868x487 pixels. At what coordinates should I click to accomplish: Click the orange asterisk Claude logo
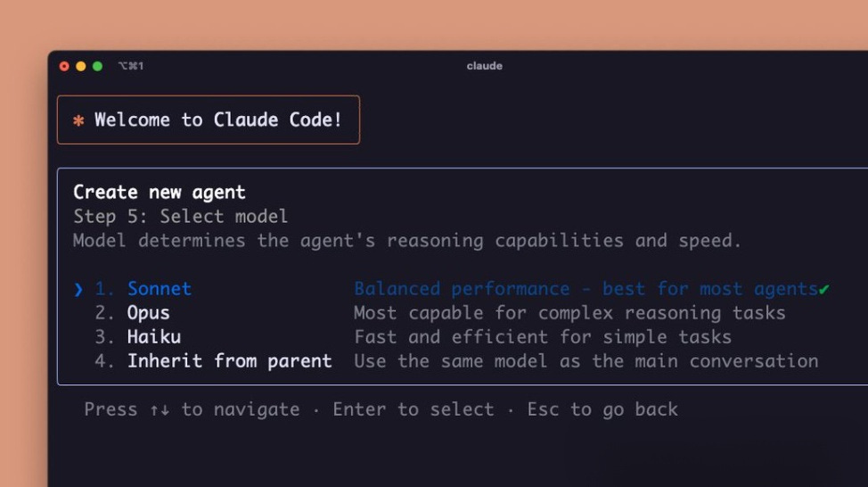(x=78, y=120)
